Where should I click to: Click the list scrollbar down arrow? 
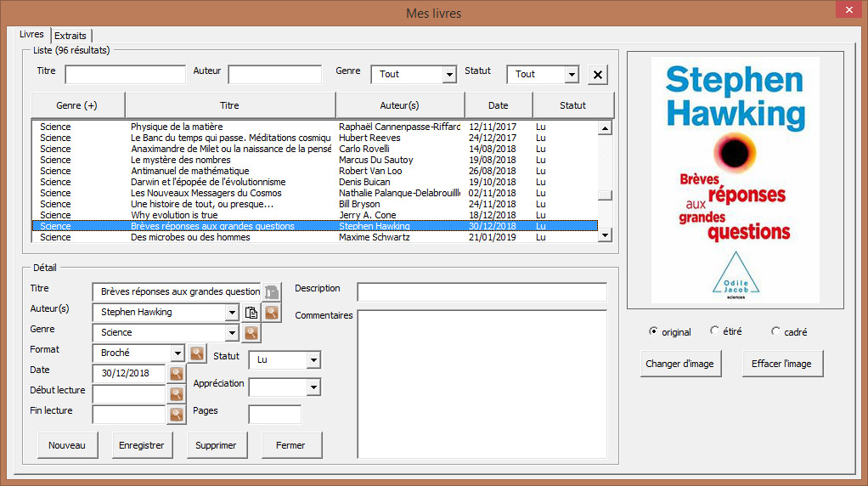coord(605,235)
